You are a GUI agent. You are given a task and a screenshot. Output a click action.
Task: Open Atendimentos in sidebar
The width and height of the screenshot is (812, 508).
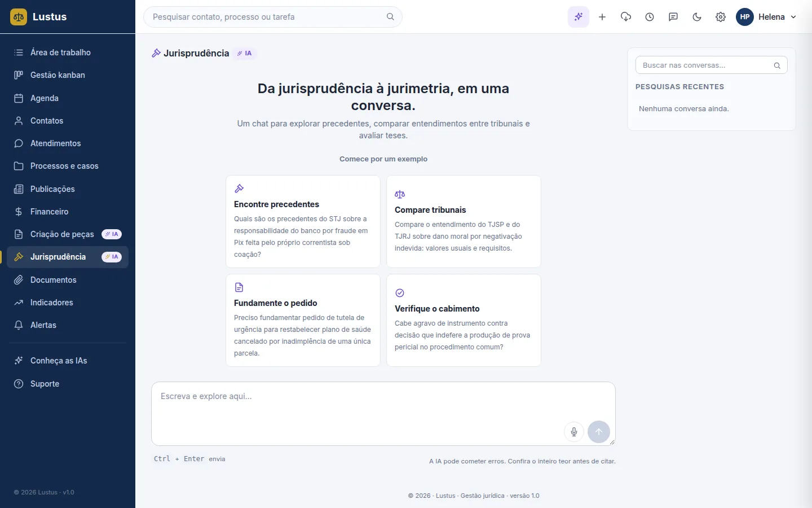click(x=68, y=143)
